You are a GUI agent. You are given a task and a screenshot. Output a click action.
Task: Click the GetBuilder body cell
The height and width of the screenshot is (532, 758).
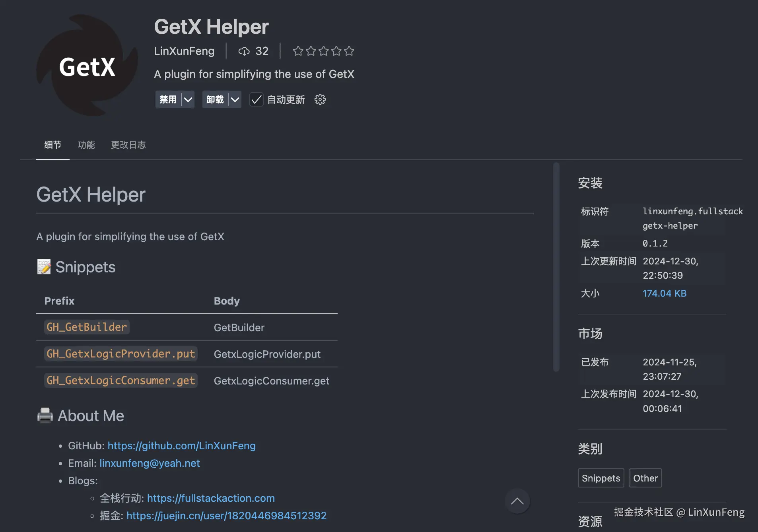(x=239, y=328)
